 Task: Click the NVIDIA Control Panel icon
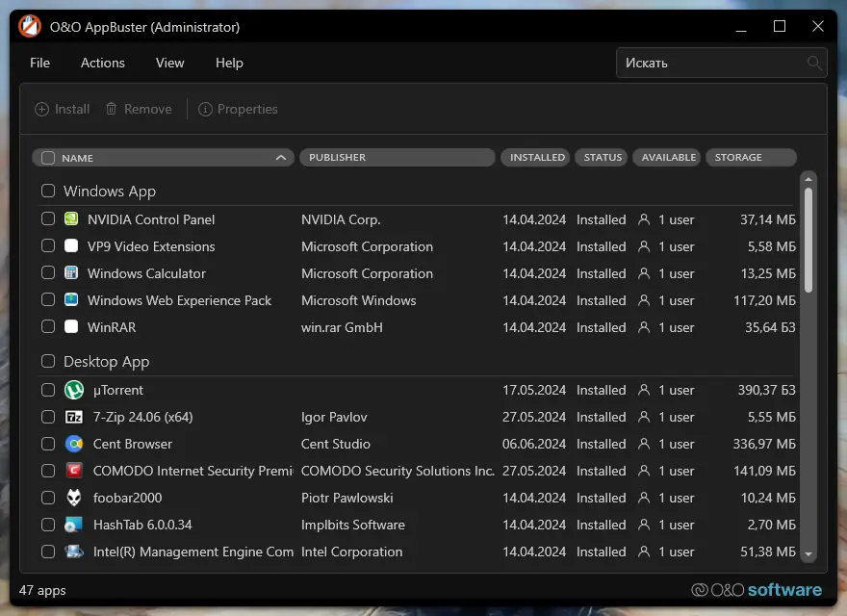(71, 219)
